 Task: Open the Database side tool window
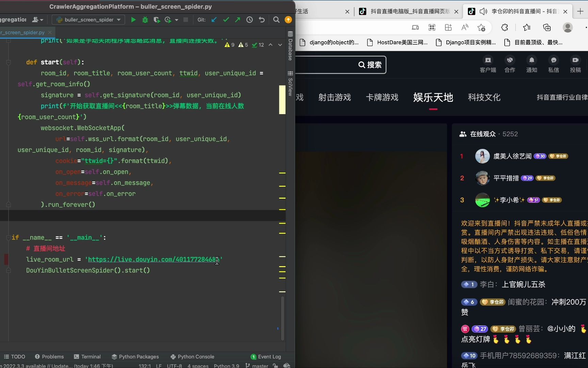290,46
